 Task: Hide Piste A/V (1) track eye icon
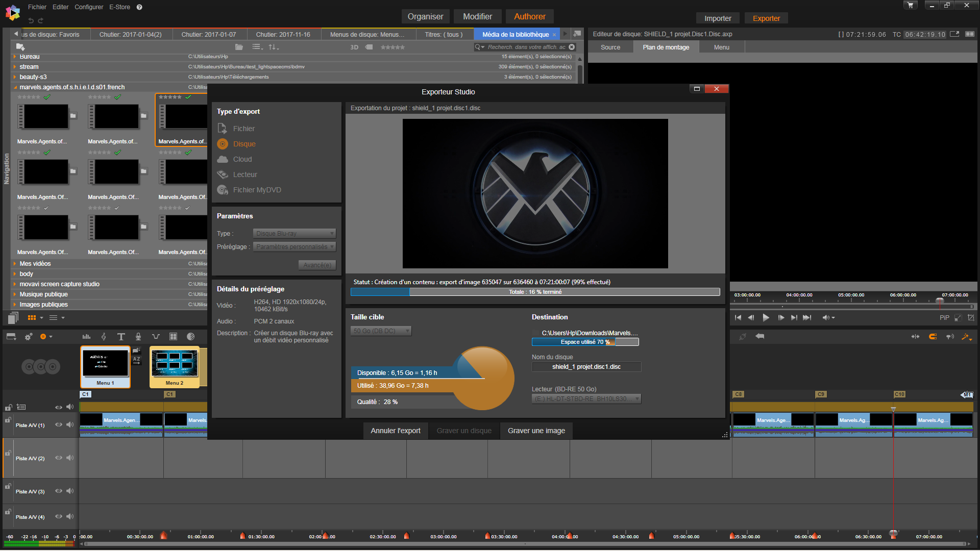pyautogui.click(x=58, y=425)
